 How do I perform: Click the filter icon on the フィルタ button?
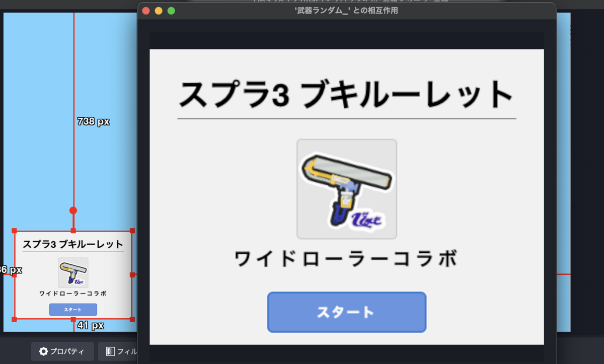(111, 351)
